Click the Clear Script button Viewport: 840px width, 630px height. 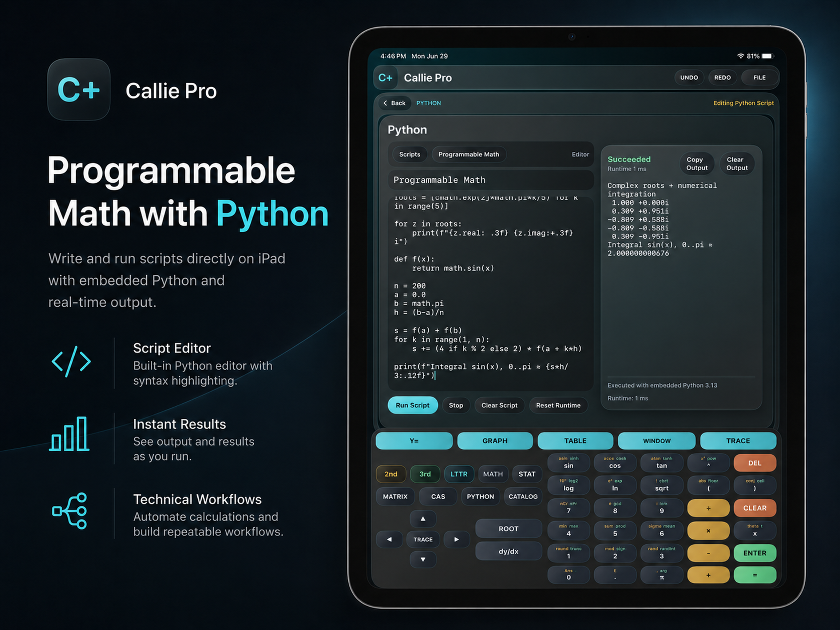coord(499,405)
